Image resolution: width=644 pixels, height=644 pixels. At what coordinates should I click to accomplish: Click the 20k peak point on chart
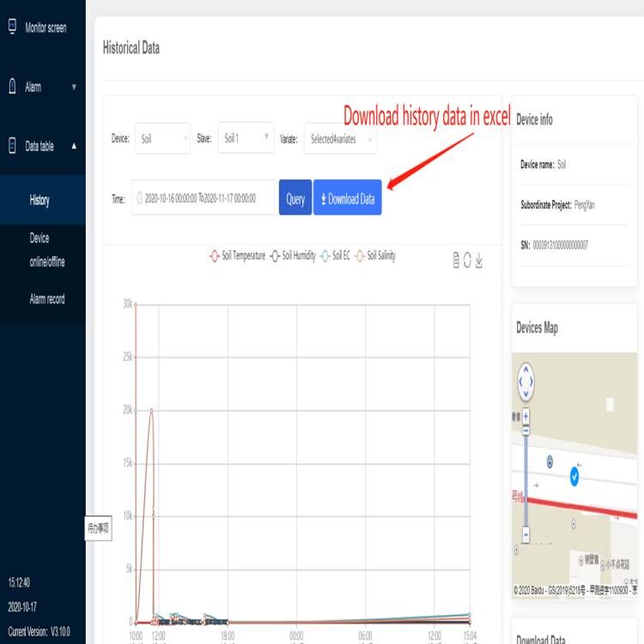pos(151,410)
